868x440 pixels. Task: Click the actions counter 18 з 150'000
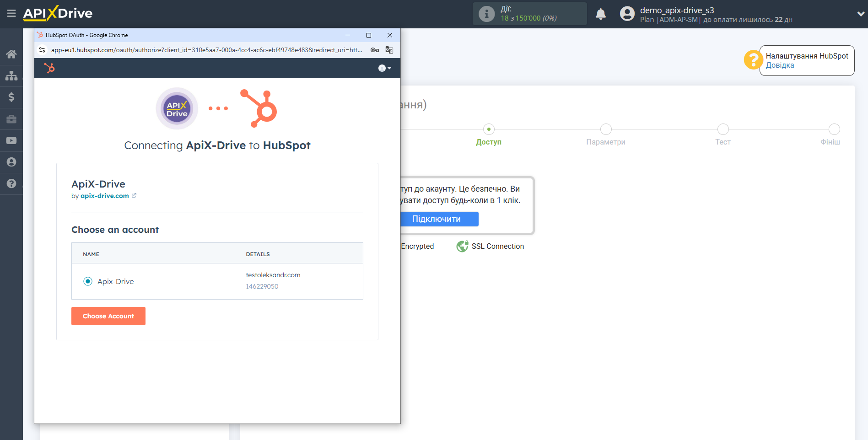click(528, 18)
